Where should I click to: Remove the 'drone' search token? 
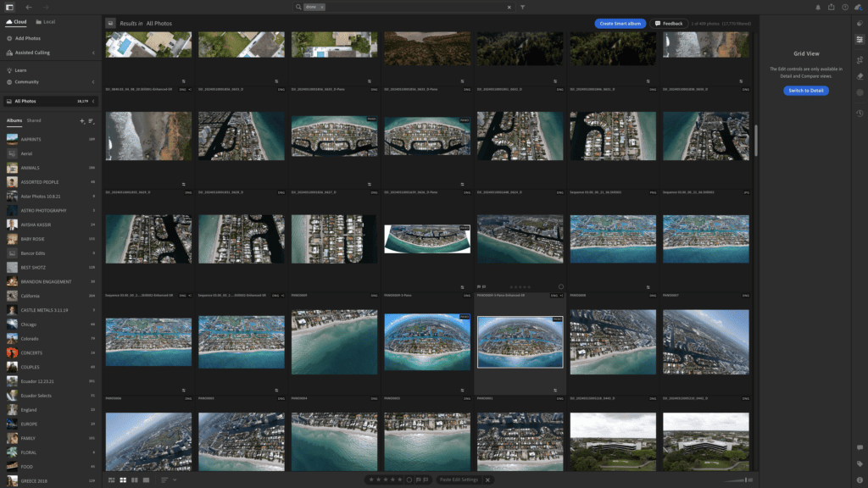pyautogui.click(x=321, y=7)
